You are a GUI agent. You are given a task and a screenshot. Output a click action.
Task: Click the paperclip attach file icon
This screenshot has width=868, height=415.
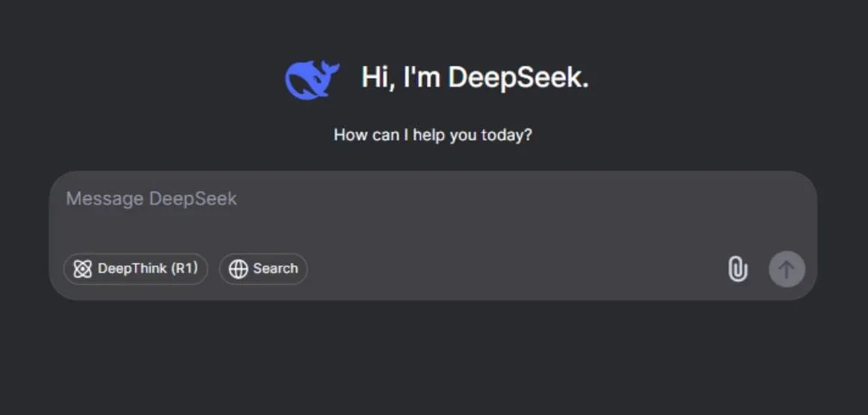pyautogui.click(x=737, y=269)
